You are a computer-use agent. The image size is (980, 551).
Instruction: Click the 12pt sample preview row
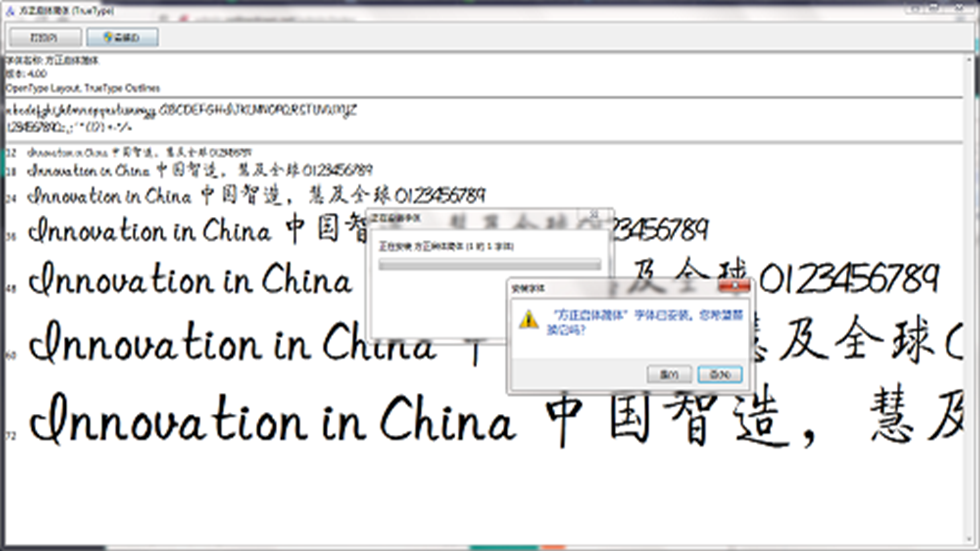(x=128, y=152)
